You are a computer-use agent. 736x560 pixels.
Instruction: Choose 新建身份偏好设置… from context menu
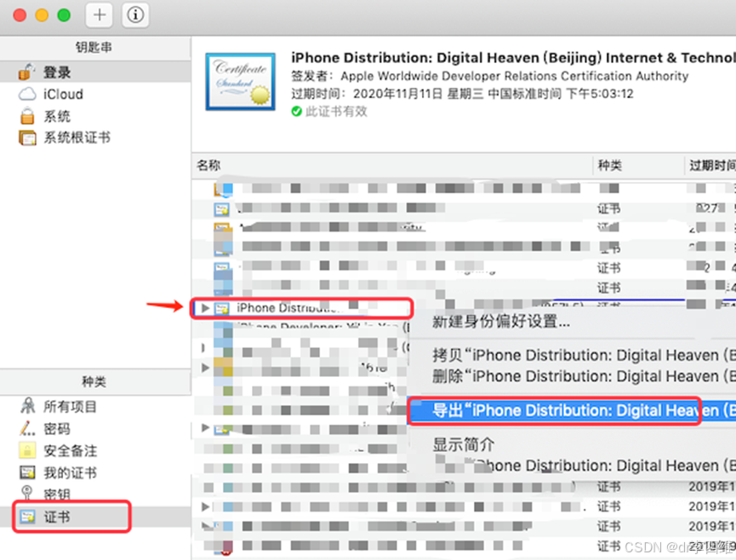click(x=501, y=322)
